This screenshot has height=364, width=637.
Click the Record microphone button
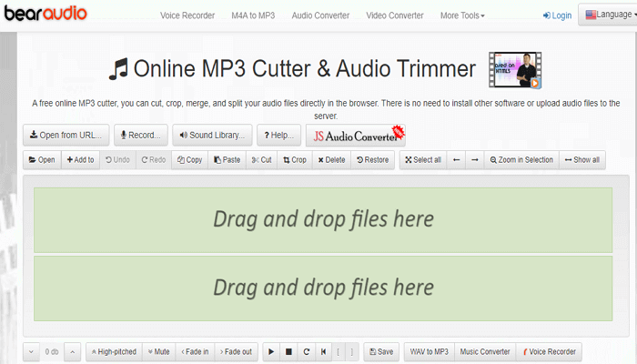coord(140,136)
